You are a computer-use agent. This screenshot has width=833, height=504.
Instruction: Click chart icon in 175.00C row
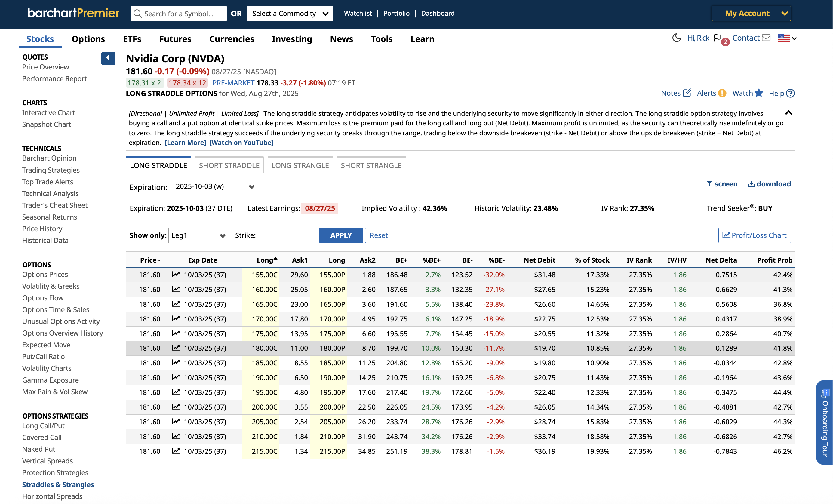(x=176, y=333)
